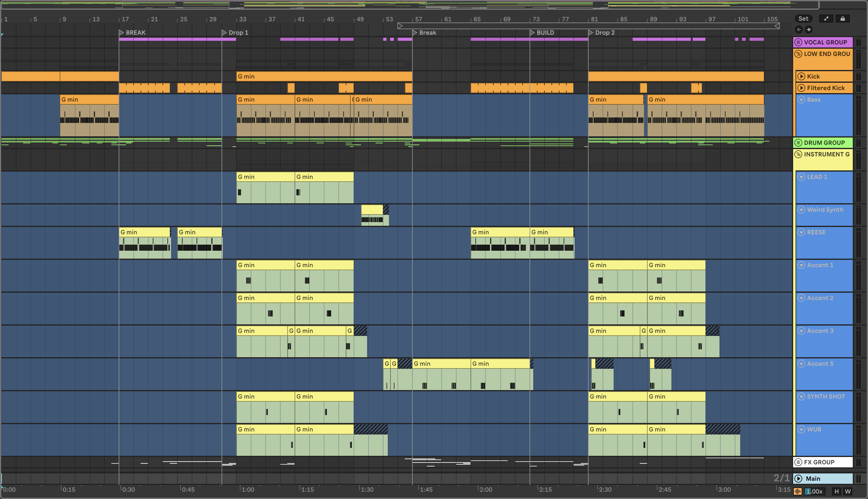Expand the VOCAL GROUP track
868x499 pixels.
(x=798, y=43)
